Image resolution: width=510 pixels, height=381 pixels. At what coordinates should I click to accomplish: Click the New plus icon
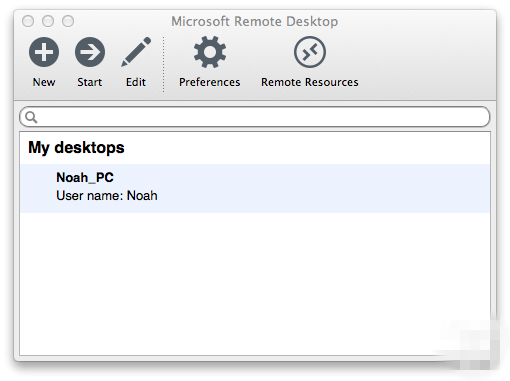coord(44,52)
